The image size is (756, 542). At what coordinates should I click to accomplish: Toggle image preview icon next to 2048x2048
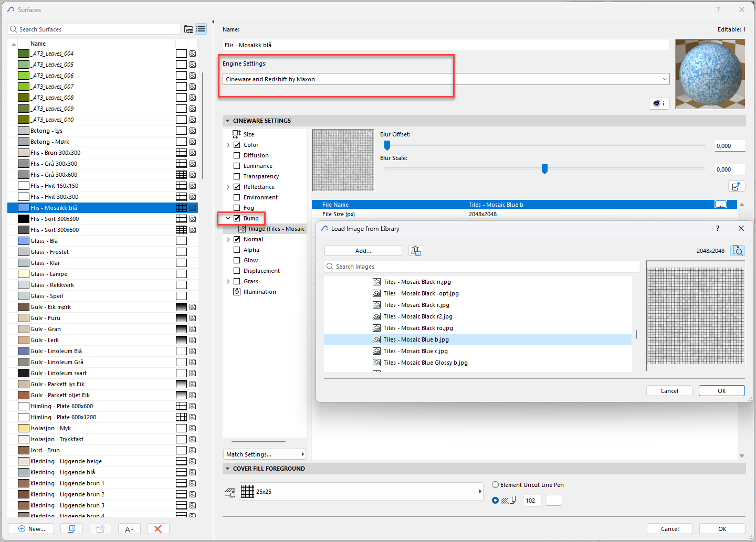738,251
